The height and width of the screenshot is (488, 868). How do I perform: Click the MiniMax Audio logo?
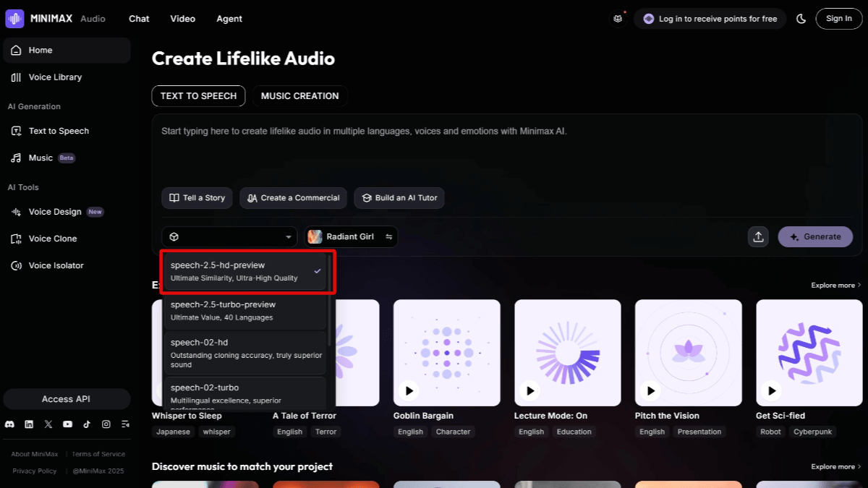click(55, 19)
